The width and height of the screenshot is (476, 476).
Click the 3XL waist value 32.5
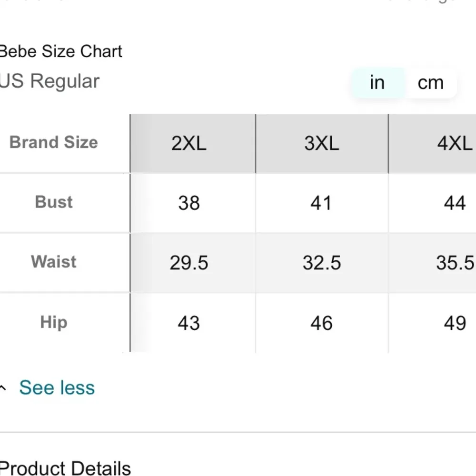[322, 263]
